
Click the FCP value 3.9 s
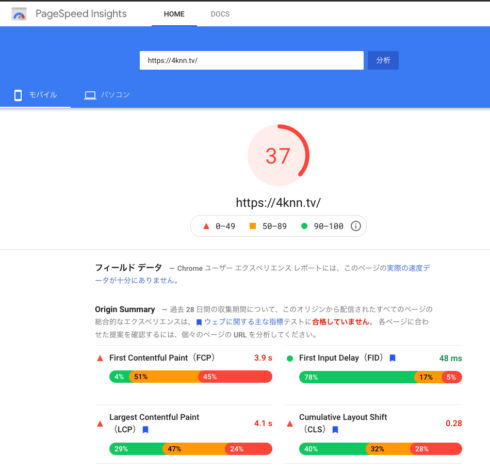coord(263,358)
